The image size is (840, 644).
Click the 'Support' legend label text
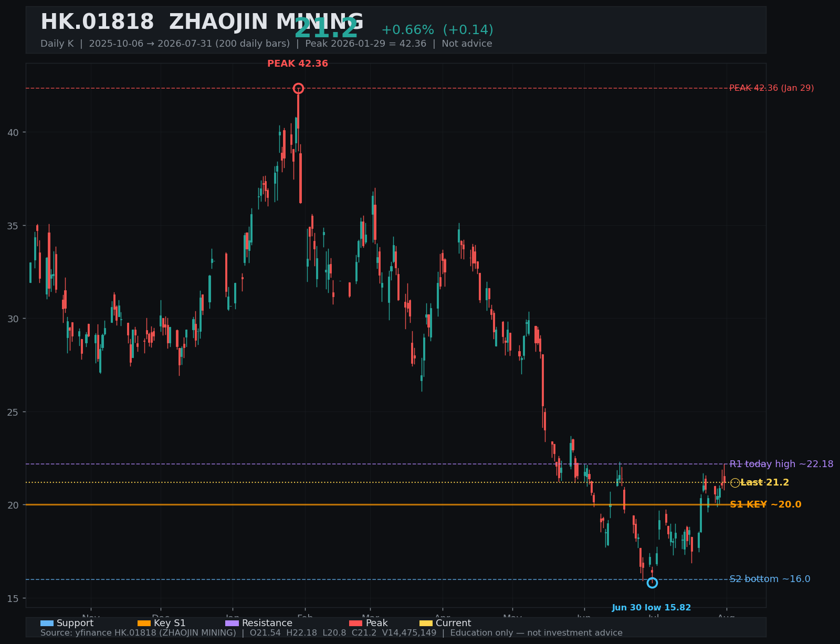click(75, 624)
